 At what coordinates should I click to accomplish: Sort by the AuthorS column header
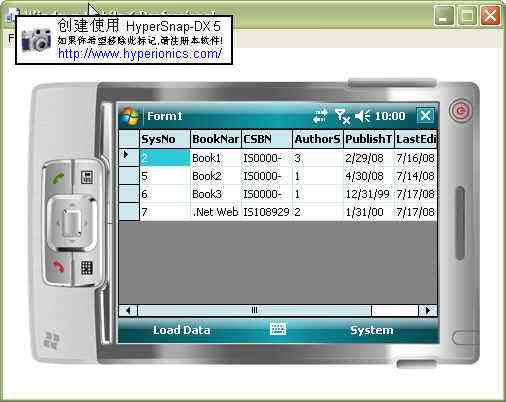click(x=318, y=139)
